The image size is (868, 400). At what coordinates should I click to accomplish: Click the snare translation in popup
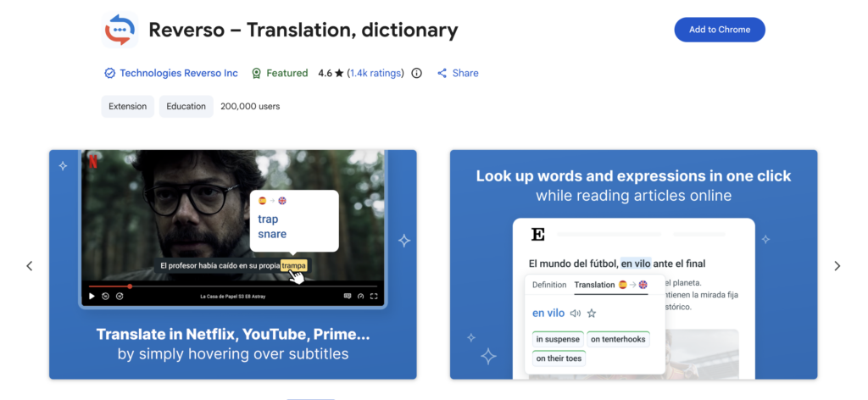click(x=272, y=234)
